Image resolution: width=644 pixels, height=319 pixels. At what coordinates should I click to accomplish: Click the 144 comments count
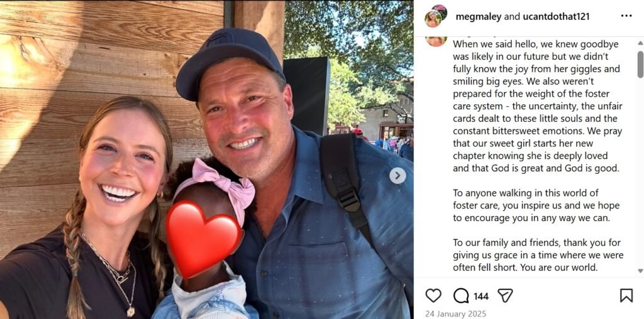[480, 296]
